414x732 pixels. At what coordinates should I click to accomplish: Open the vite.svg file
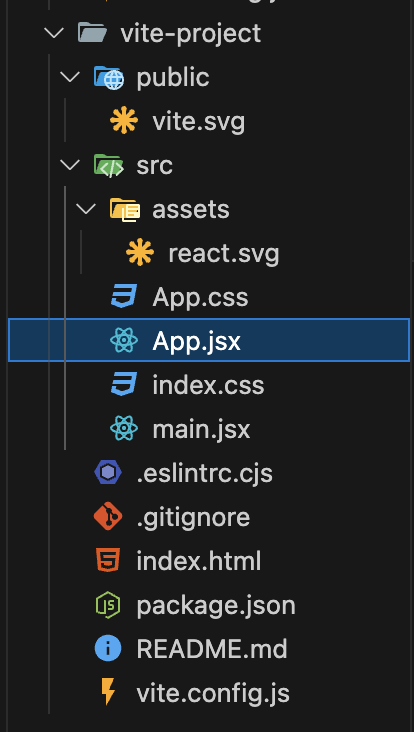tap(198, 121)
